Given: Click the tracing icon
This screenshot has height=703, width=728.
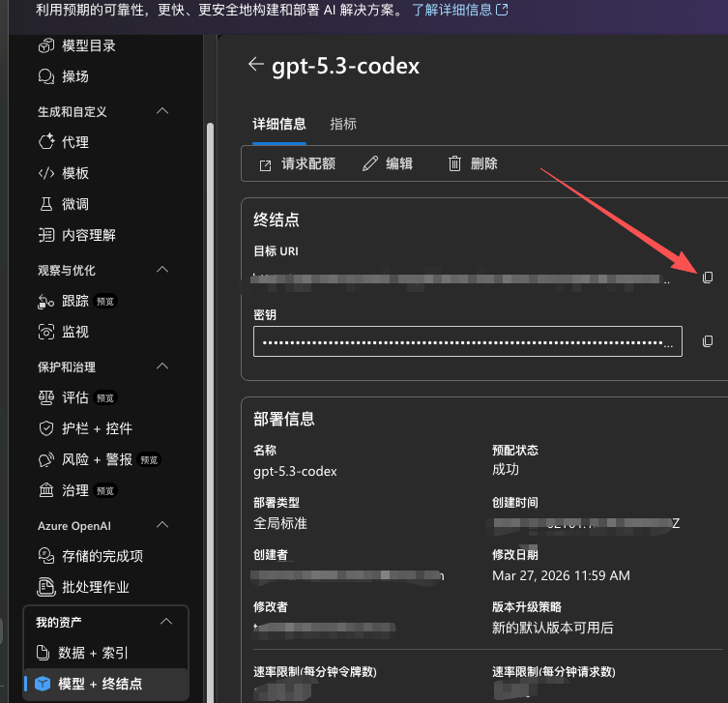Looking at the screenshot, I should pyautogui.click(x=46, y=301).
